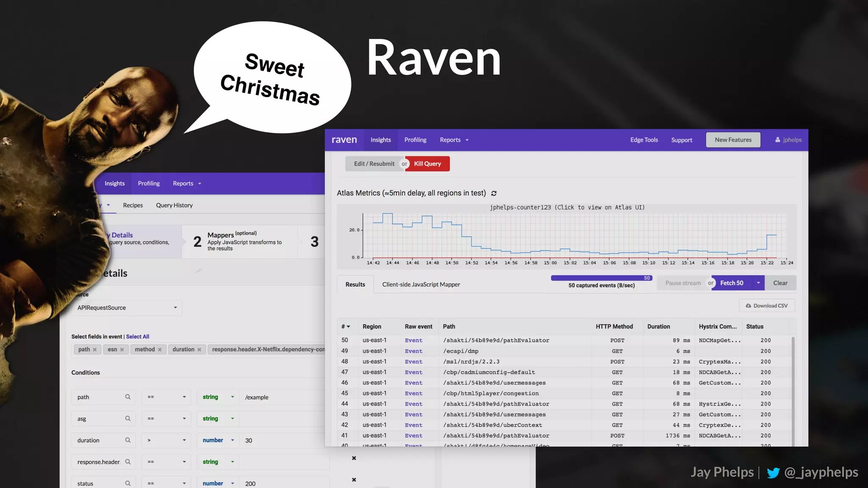Screen dimensions: 868x488
Task: Click search icon in response.header condition field
Action: (x=128, y=462)
